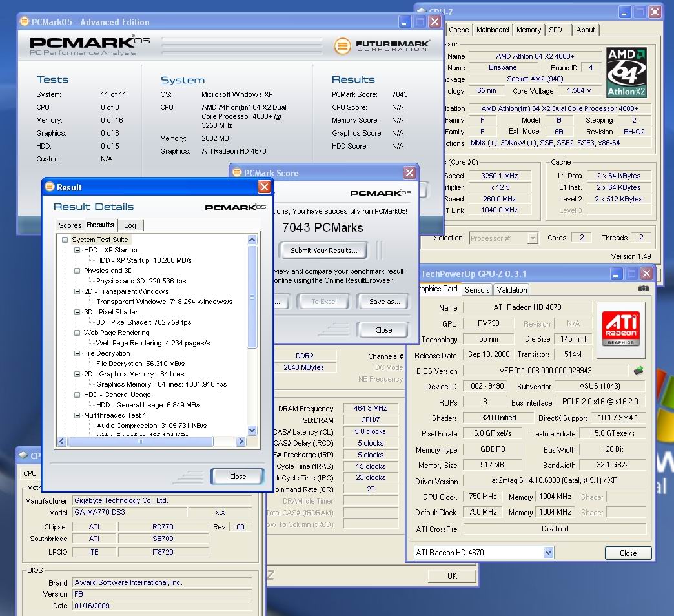The width and height of the screenshot is (674, 616).
Task: Click the ATI Radeon logo in GPU-Z
Action: (x=620, y=330)
